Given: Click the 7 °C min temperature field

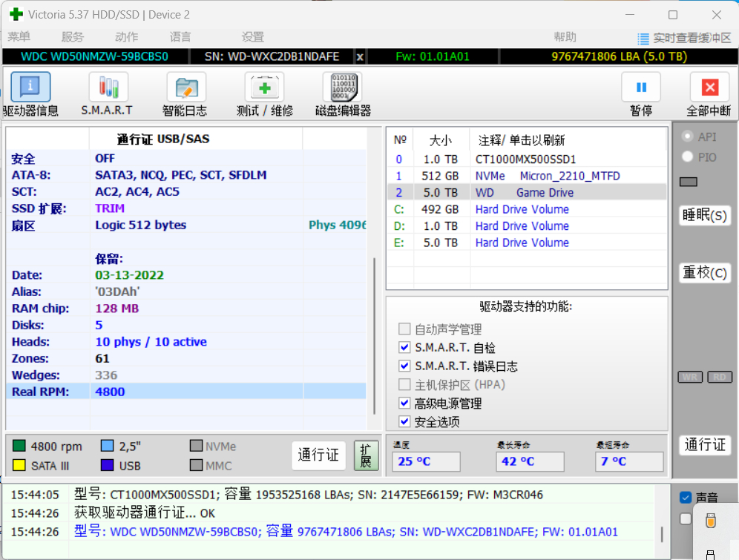Looking at the screenshot, I should click(629, 461).
